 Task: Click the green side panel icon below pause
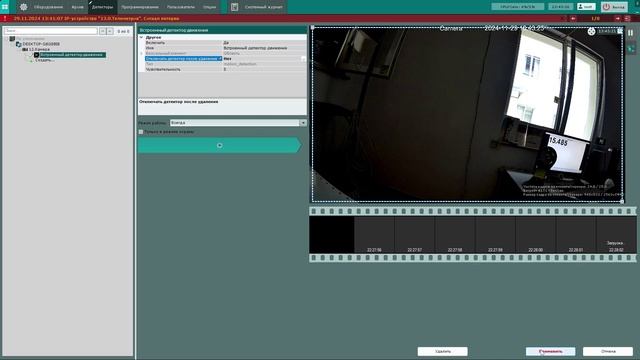tap(631, 49)
